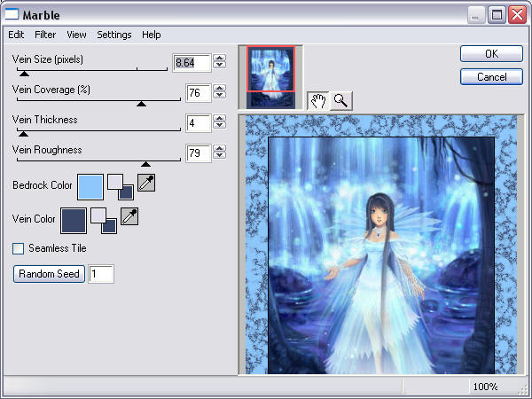Click the large marble preview image
Screen dimensions: 532x399
(381, 245)
